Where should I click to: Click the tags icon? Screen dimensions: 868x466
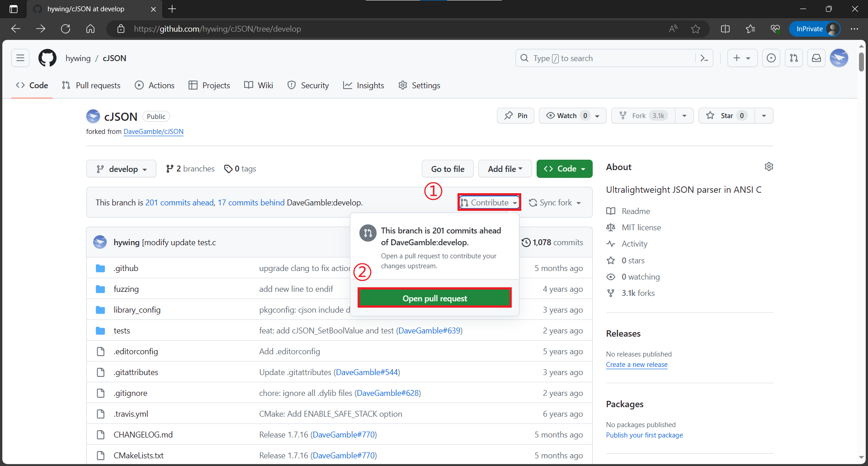[x=228, y=169]
